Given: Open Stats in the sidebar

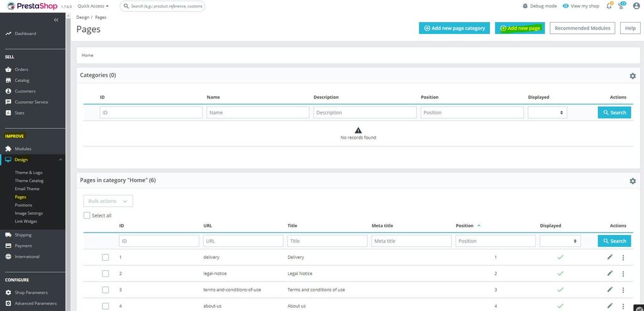Looking at the screenshot, I should point(19,112).
